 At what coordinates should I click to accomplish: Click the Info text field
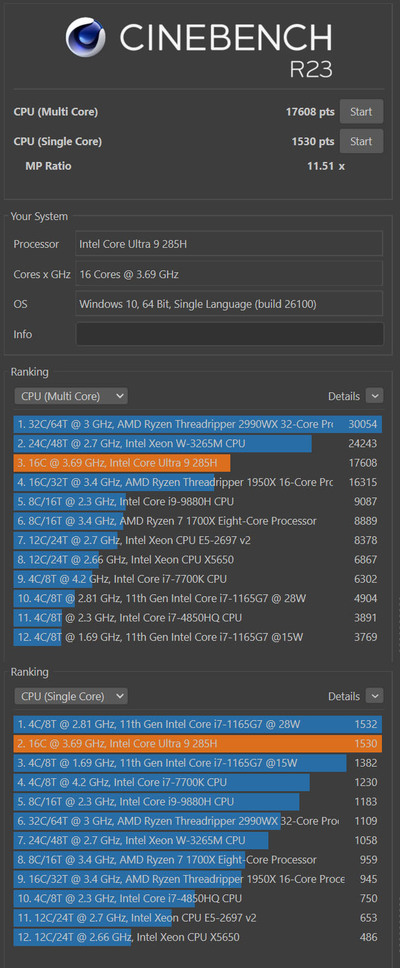coord(229,334)
